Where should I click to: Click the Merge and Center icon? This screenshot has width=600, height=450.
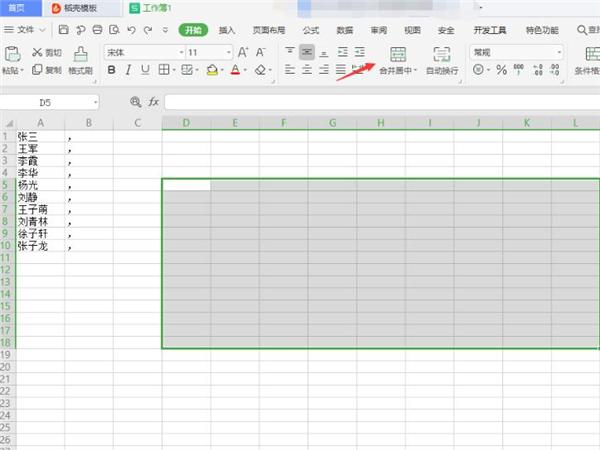point(398,54)
